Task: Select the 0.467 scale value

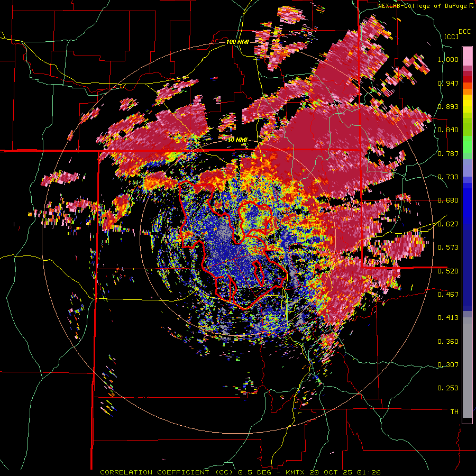Action: coord(448,294)
